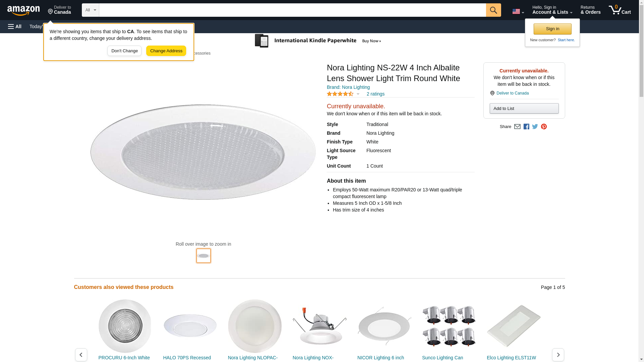This screenshot has width=644, height=362.
Task: Click into the Amazon search field
Action: coord(292,10)
